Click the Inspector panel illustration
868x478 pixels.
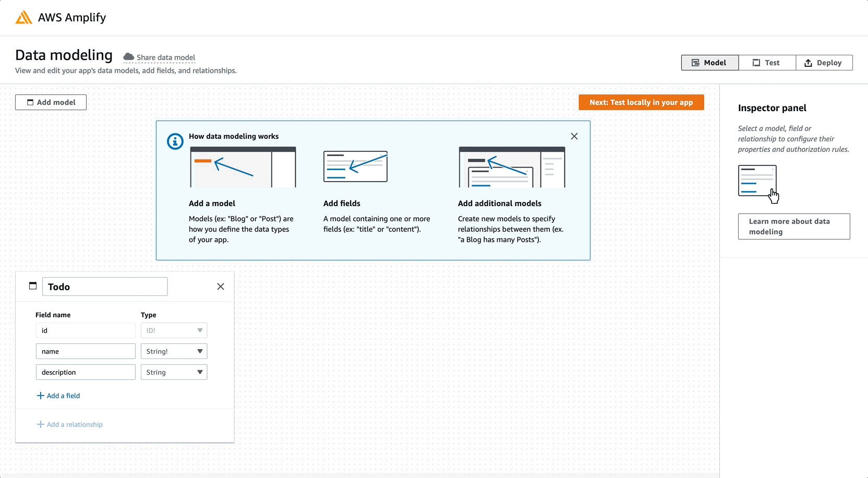(x=758, y=183)
